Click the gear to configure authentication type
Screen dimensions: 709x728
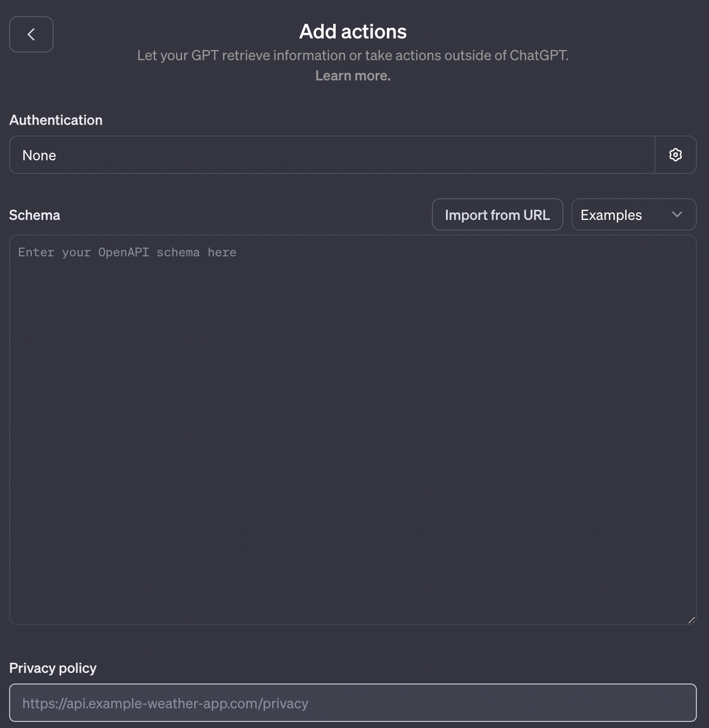click(676, 155)
